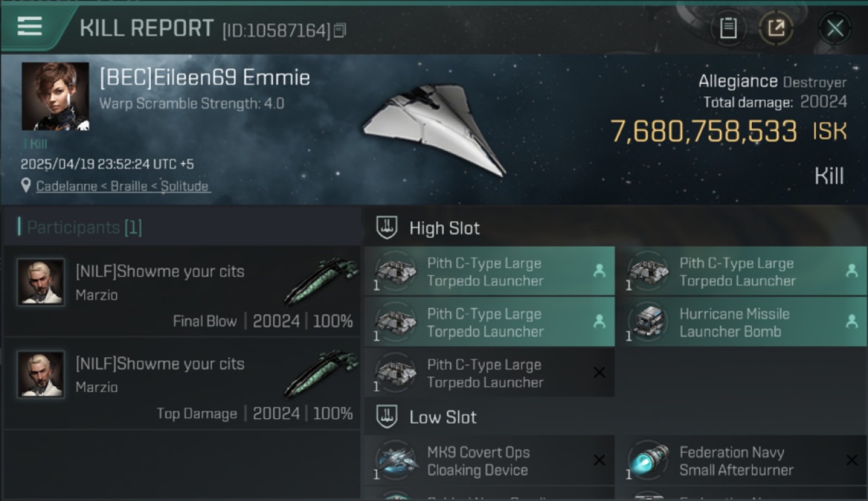Viewport: 868px width, 501px height.
Task: Copy the kill report ID icon
Action: (x=340, y=30)
